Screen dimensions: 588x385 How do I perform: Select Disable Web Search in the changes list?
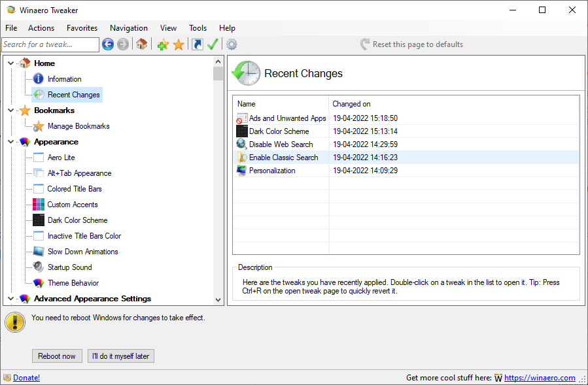pyautogui.click(x=281, y=144)
